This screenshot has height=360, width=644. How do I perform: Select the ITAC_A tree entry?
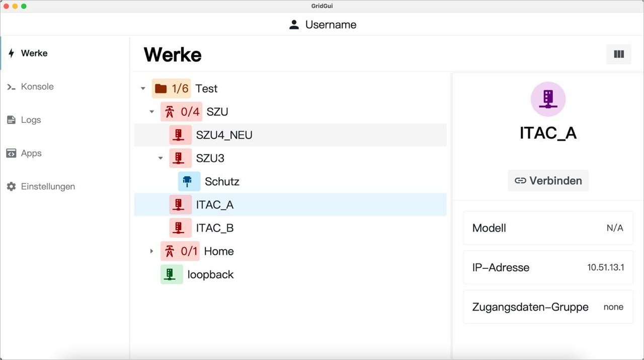pyautogui.click(x=215, y=205)
